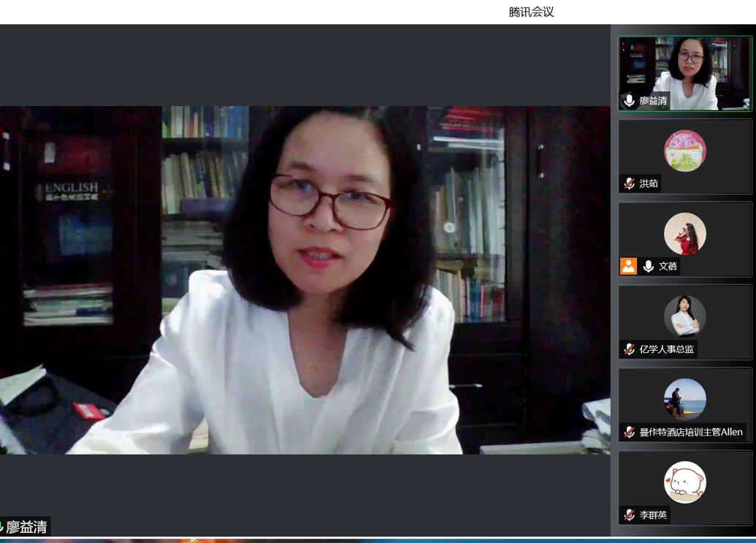Click the 文蓓 name label

668,266
